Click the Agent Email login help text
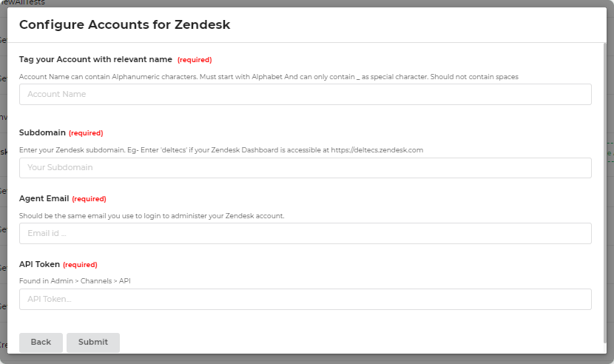Viewport: 614px width, 364px height. tap(152, 215)
